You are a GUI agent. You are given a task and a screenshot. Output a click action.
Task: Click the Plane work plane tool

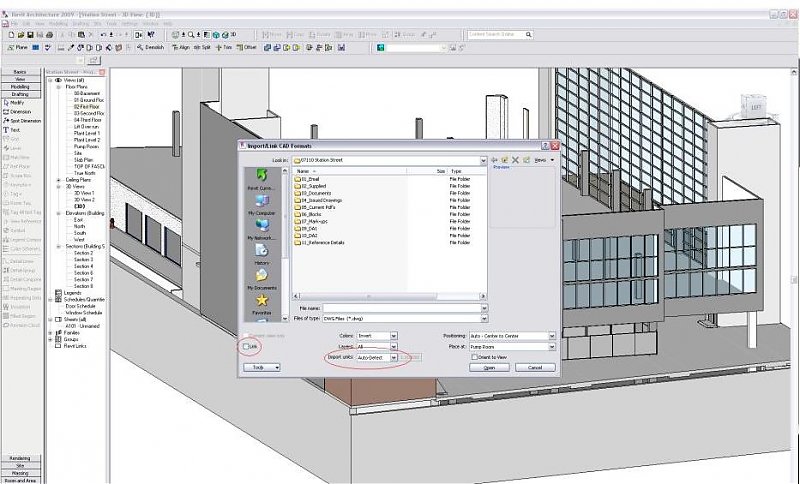pos(17,47)
